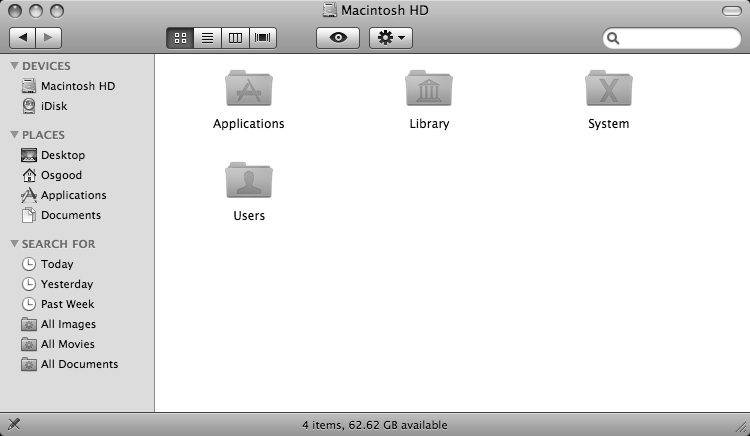This screenshot has width=750, height=436.
Task: Click the burn-disabled pencil icon in status bar
Action: [x=14, y=424]
